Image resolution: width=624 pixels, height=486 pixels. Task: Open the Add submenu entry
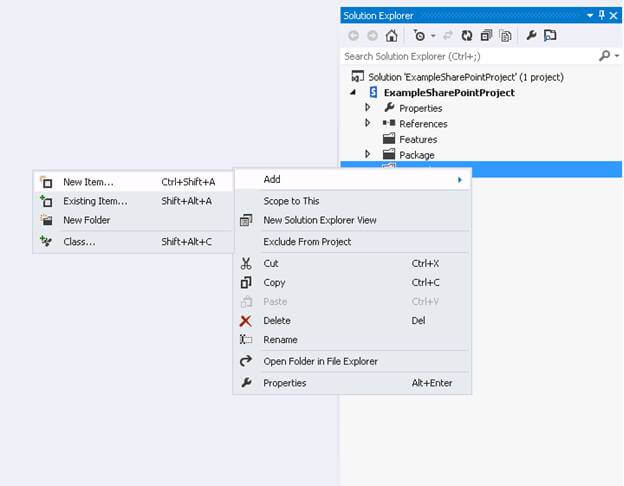tap(352, 180)
